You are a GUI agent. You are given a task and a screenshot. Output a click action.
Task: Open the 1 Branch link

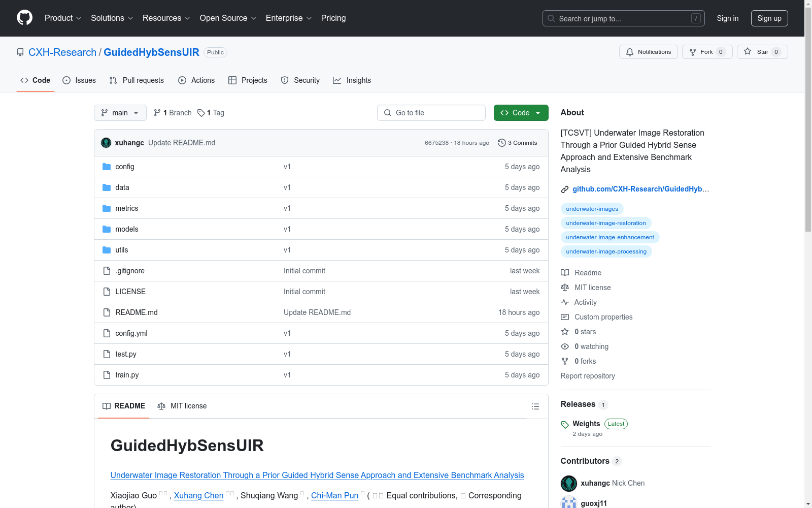point(173,113)
